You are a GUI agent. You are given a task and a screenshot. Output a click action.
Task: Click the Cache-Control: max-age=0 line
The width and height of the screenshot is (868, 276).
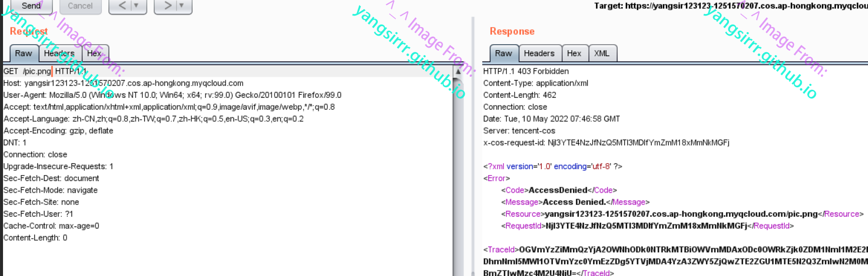(x=51, y=226)
